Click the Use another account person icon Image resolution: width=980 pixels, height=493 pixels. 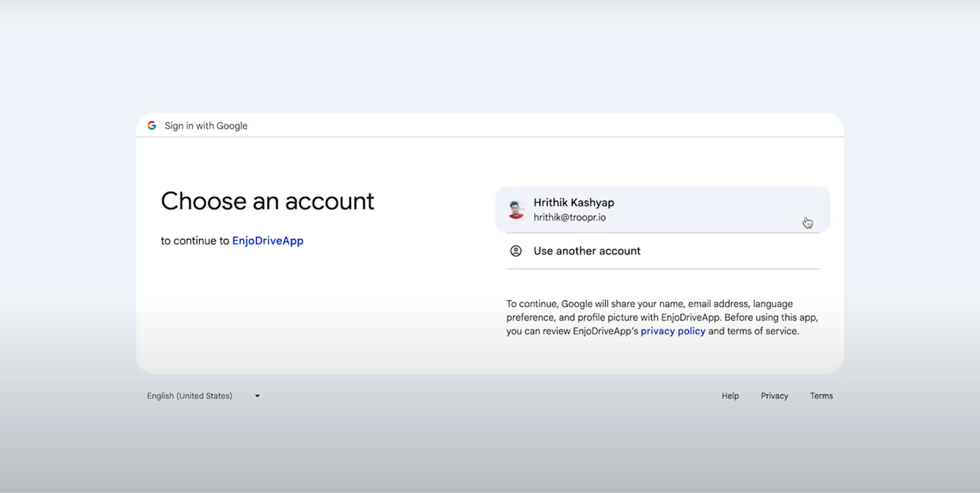(516, 251)
